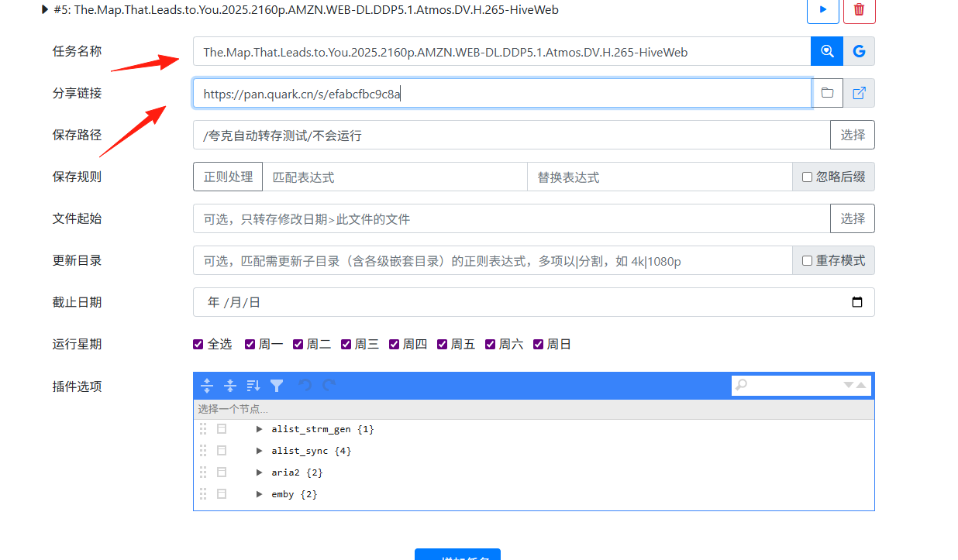
Task: Click the Google search G icon
Action: pyautogui.click(x=859, y=52)
